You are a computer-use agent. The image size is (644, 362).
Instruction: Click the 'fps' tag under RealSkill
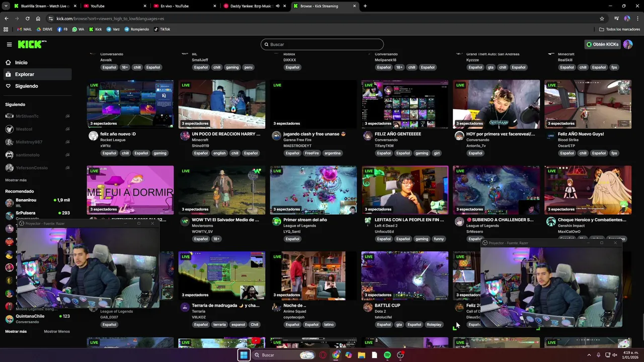(x=614, y=67)
